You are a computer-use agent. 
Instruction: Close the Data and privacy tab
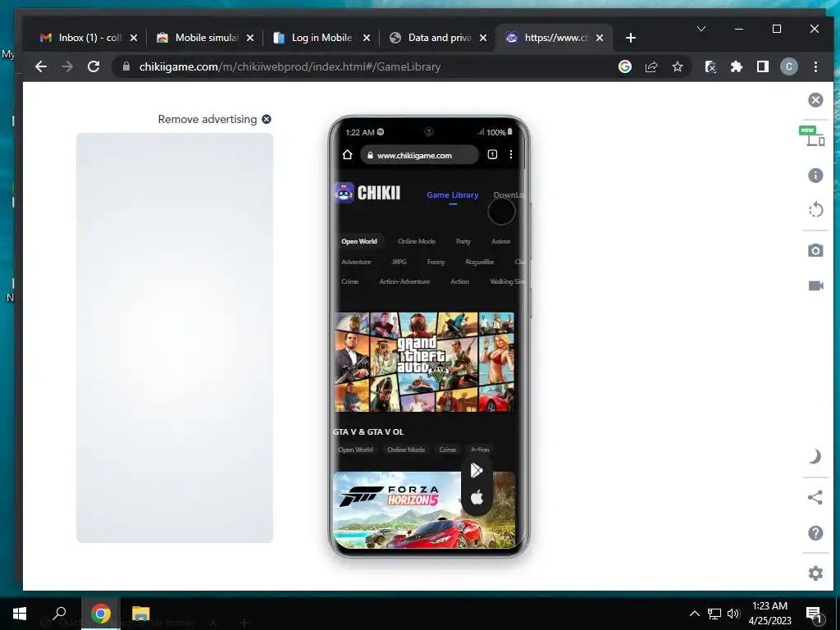tap(483, 38)
